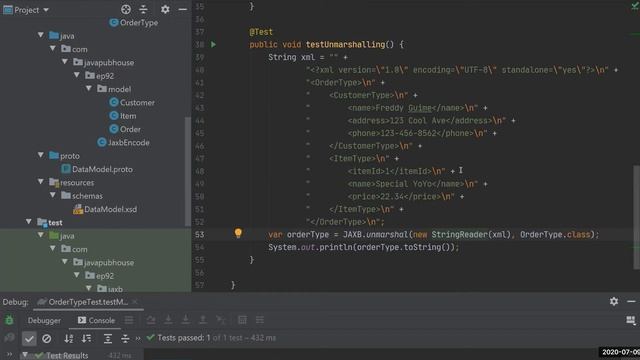Collapse com folder under main java
The width and height of the screenshot is (640, 360).
53,49
